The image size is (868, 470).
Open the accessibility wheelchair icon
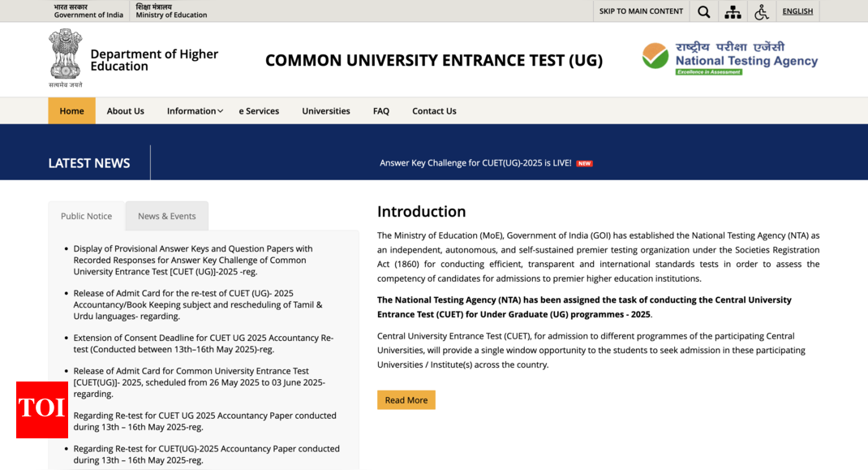click(x=761, y=11)
